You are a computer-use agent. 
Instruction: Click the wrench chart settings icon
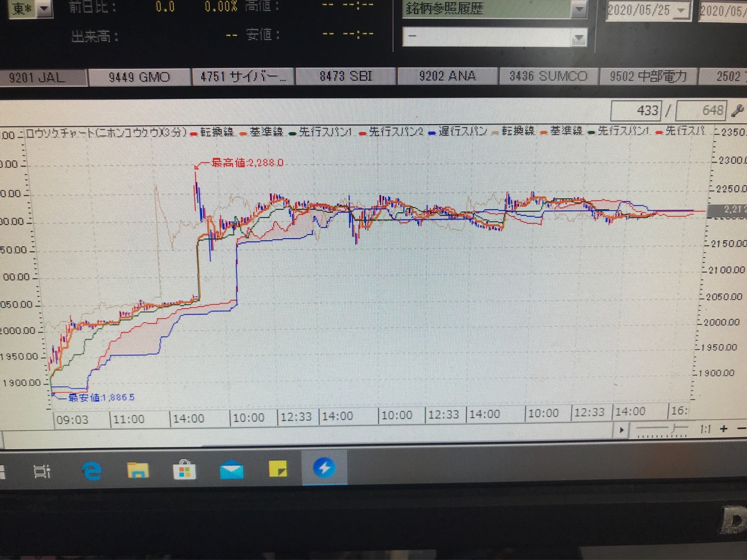click(736, 111)
